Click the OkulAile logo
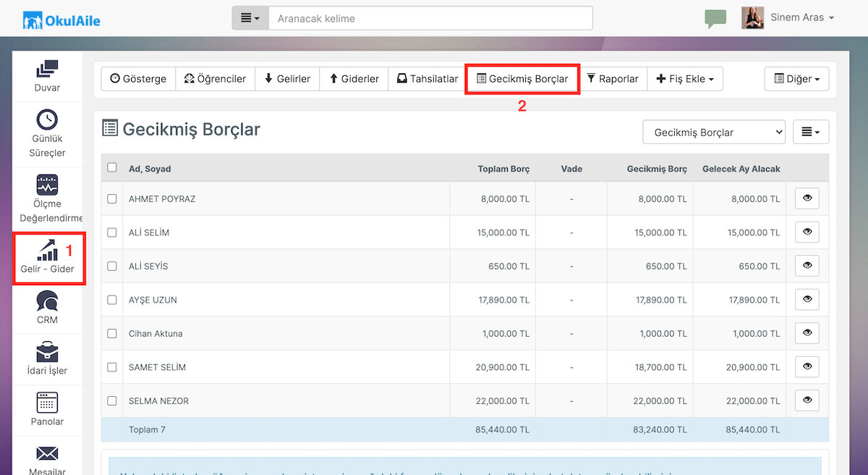The height and width of the screenshot is (475, 868). tap(61, 20)
